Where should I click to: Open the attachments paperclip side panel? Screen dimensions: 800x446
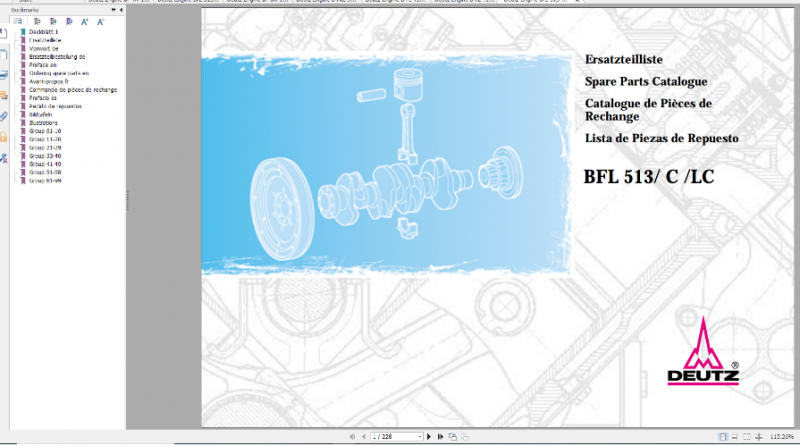(4, 116)
